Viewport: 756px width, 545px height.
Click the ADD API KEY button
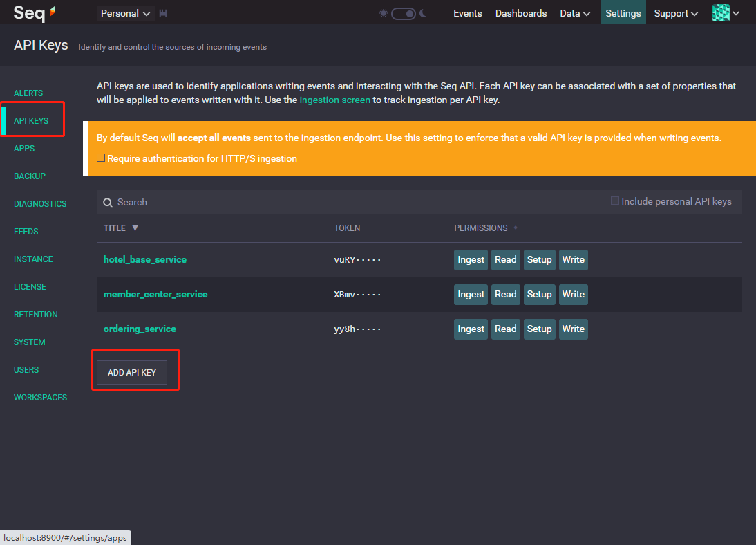click(131, 372)
